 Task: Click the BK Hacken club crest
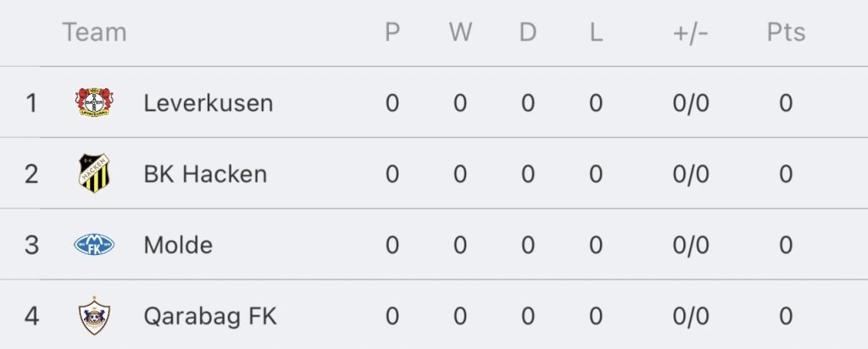click(93, 174)
